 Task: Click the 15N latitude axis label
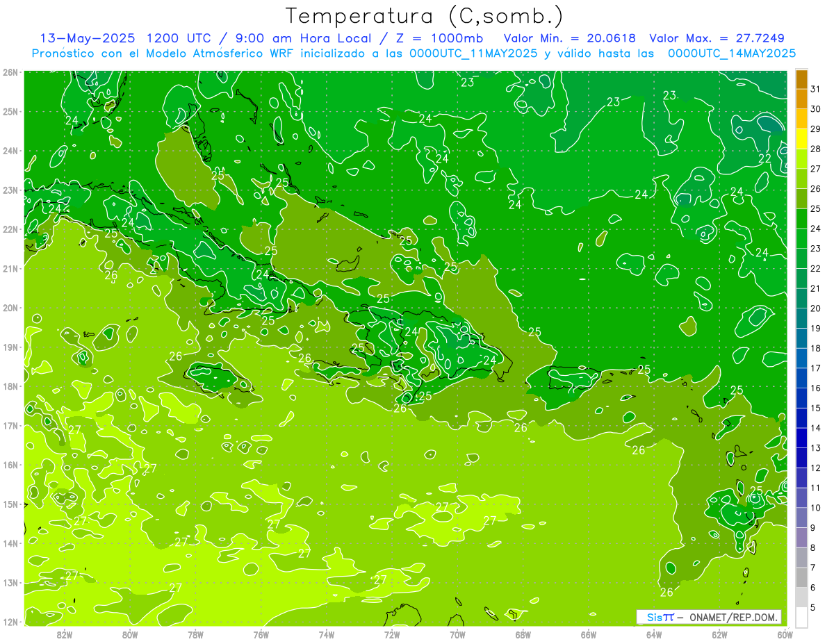tap(10, 504)
